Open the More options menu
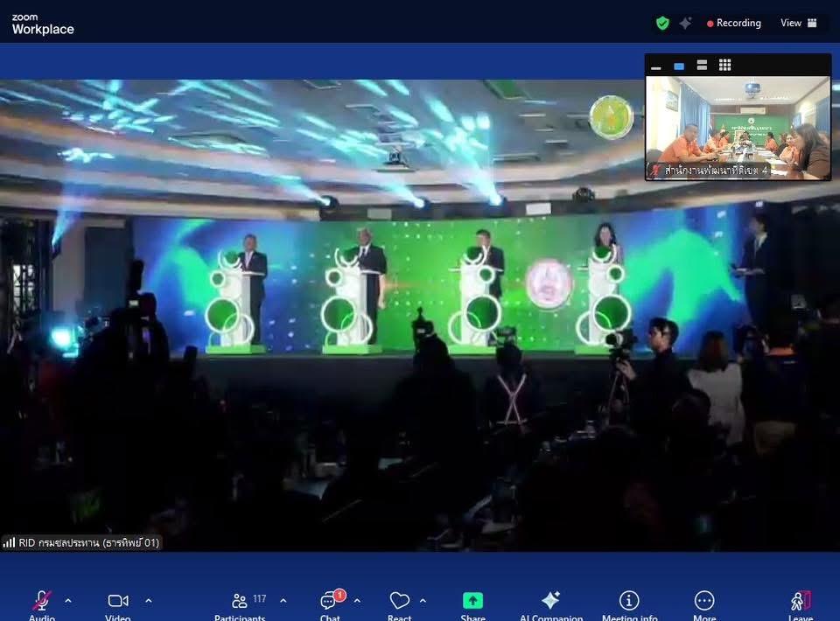This screenshot has width=840, height=621. (x=704, y=602)
